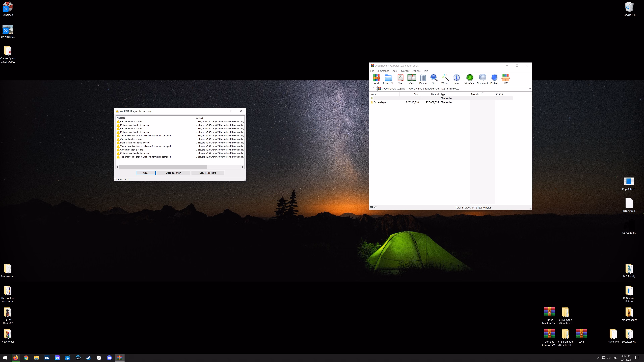Viewport: 644px width, 362px height.
Task: Click the SFX toolbar icon
Action: pyautogui.click(x=505, y=79)
